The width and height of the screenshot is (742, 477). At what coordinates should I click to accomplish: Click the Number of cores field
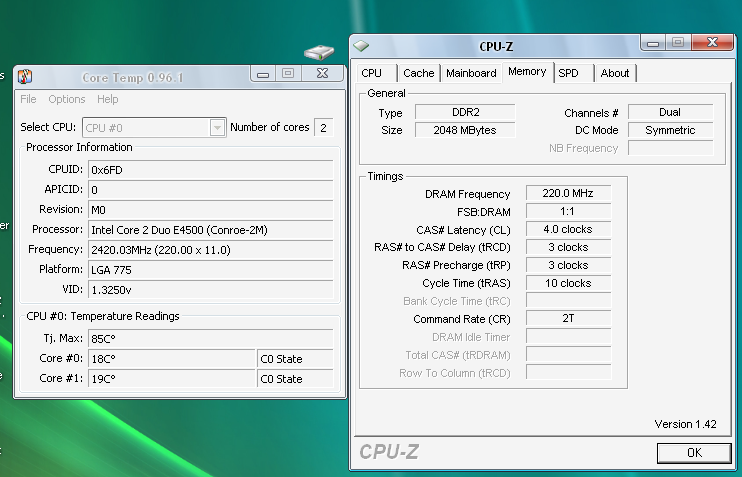pos(323,127)
